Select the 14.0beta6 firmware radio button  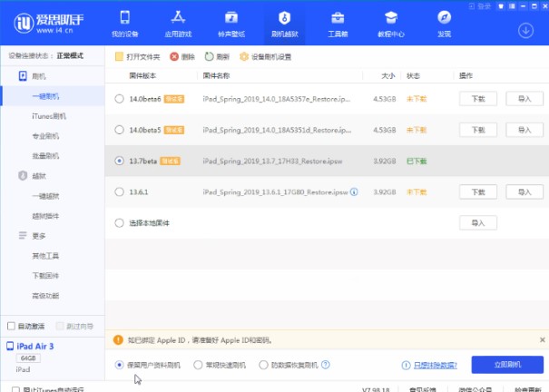point(120,98)
